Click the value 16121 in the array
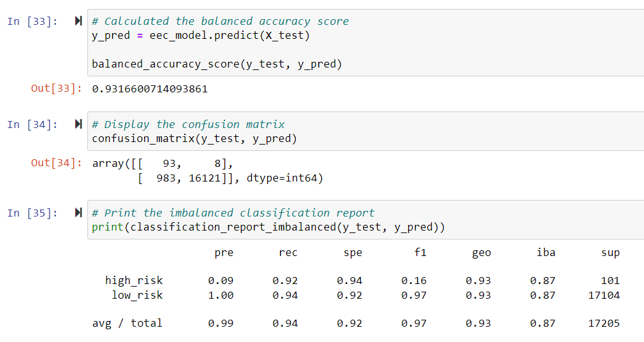The width and height of the screenshot is (644, 342). [205, 178]
